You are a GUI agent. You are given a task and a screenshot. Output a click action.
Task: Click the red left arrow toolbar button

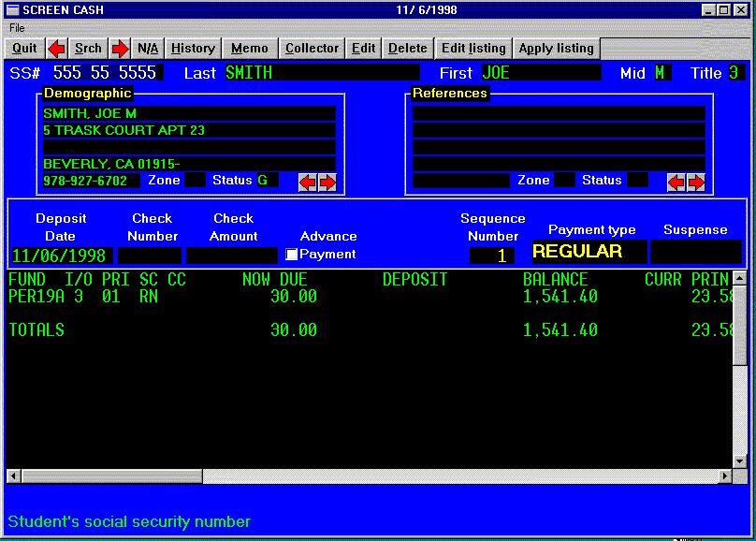(57, 49)
